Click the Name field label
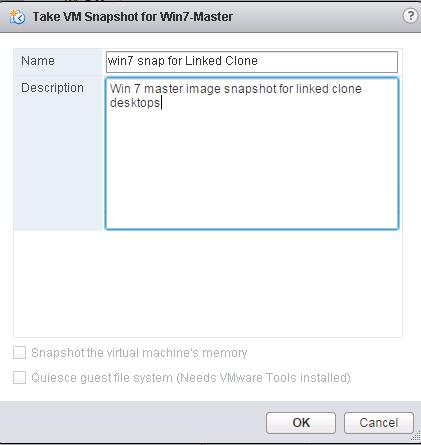Screen dimensions: 421x445 coord(38,61)
